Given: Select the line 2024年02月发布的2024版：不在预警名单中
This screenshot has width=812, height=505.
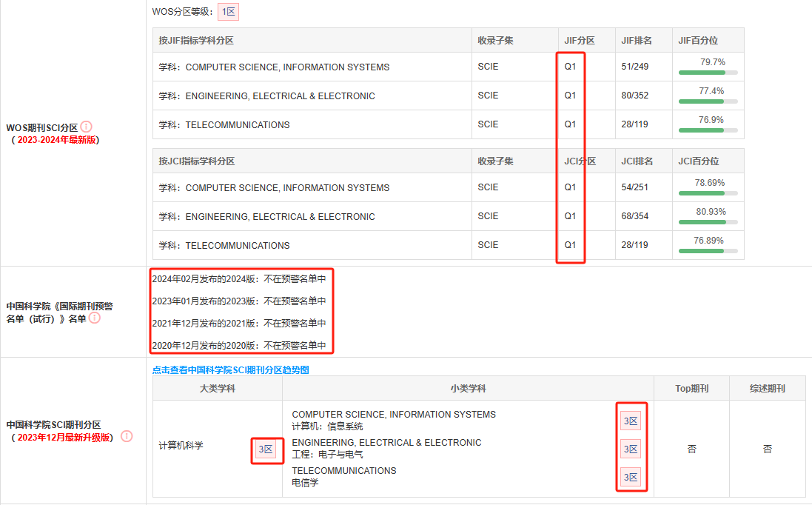Looking at the screenshot, I should point(239,278).
